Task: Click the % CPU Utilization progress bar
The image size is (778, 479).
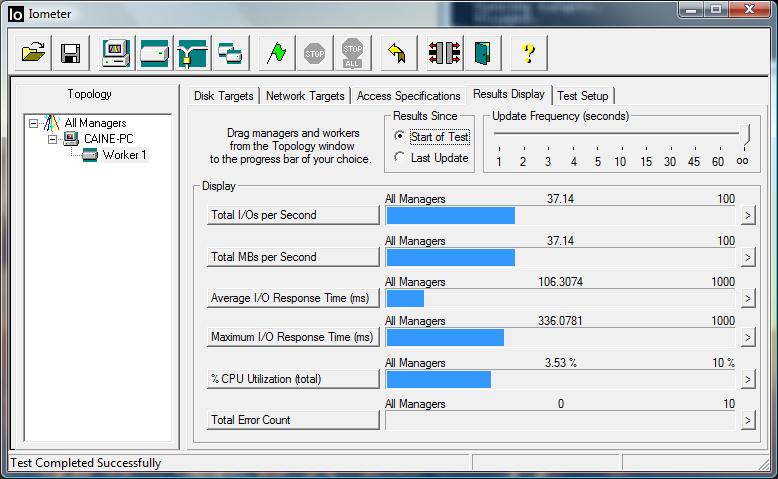Action: point(560,380)
